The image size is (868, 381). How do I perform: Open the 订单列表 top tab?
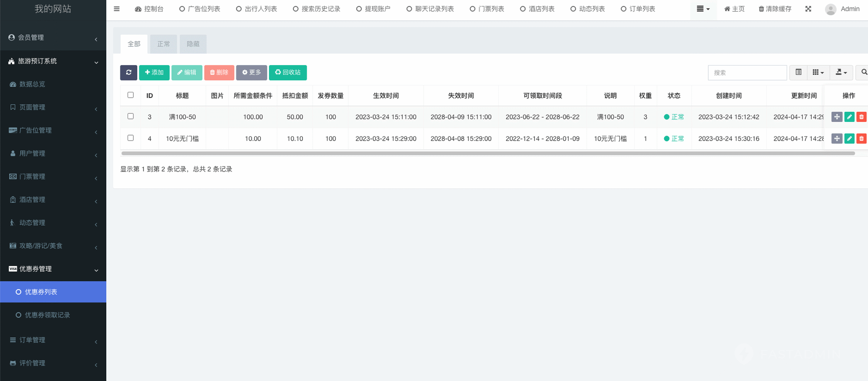click(x=638, y=9)
